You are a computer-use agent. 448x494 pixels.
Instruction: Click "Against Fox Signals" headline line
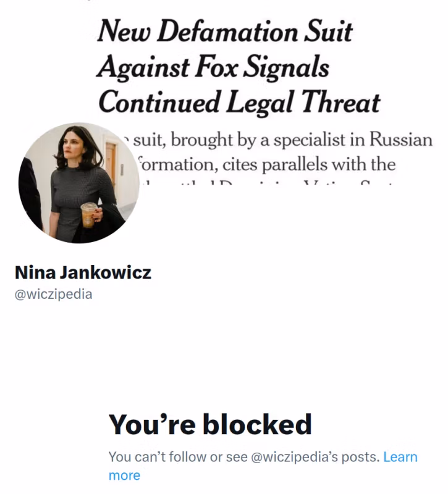pos(213,67)
